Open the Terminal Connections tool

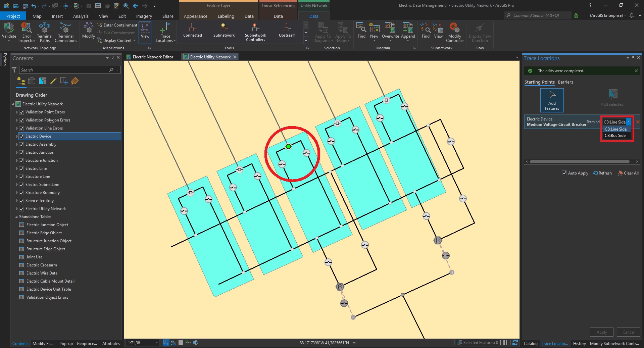[66, 32]
